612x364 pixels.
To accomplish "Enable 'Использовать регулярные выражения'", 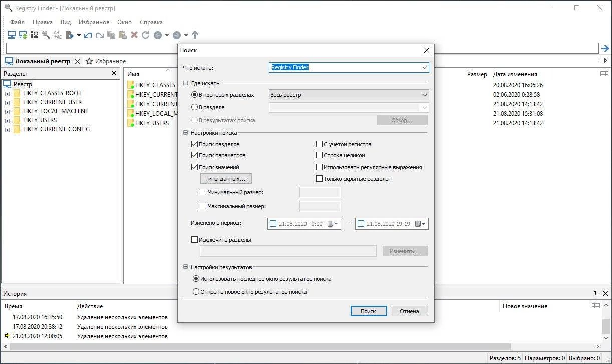I will pyautogui.click(x=319, y=167).
